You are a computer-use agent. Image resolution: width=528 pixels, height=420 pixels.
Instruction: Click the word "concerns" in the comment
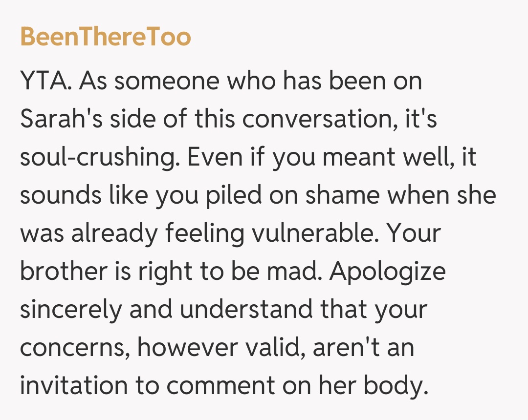pos(75,348)
